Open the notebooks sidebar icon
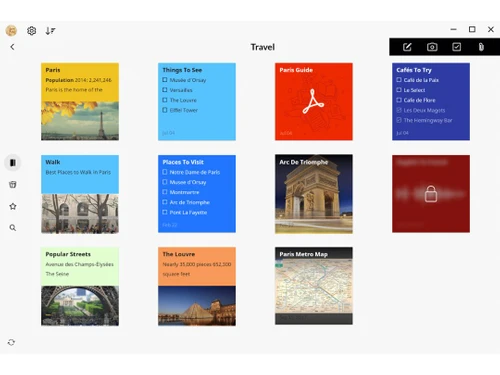 pyautogui.click(x=13, y=163)
